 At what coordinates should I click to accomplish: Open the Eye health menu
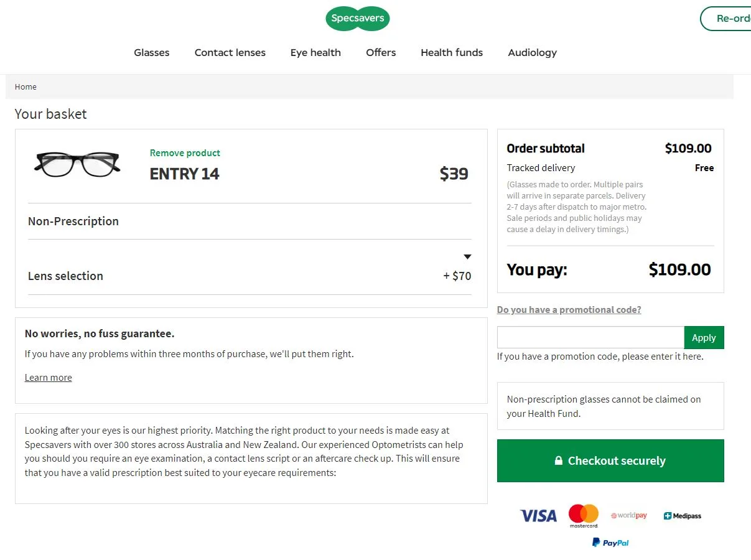pos(315,53)
